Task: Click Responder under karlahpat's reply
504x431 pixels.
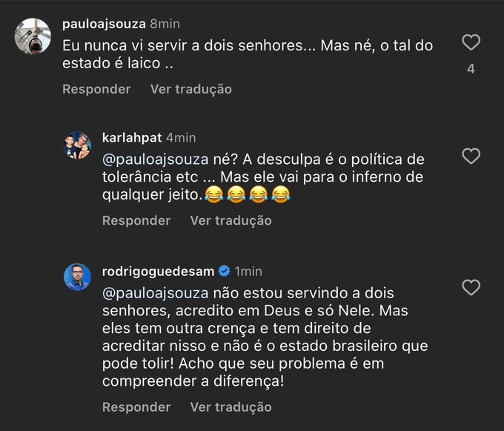Action: (x=136, y=220)
